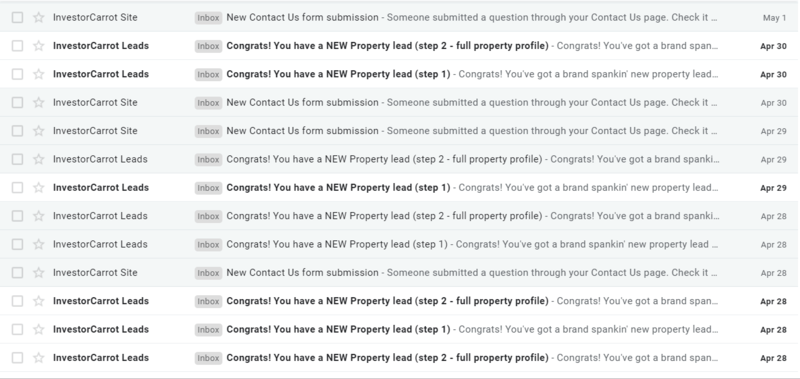Screen dimensions: 800x379
Task: Click the May 1 date of the top email
Action: tap(774, 18)
